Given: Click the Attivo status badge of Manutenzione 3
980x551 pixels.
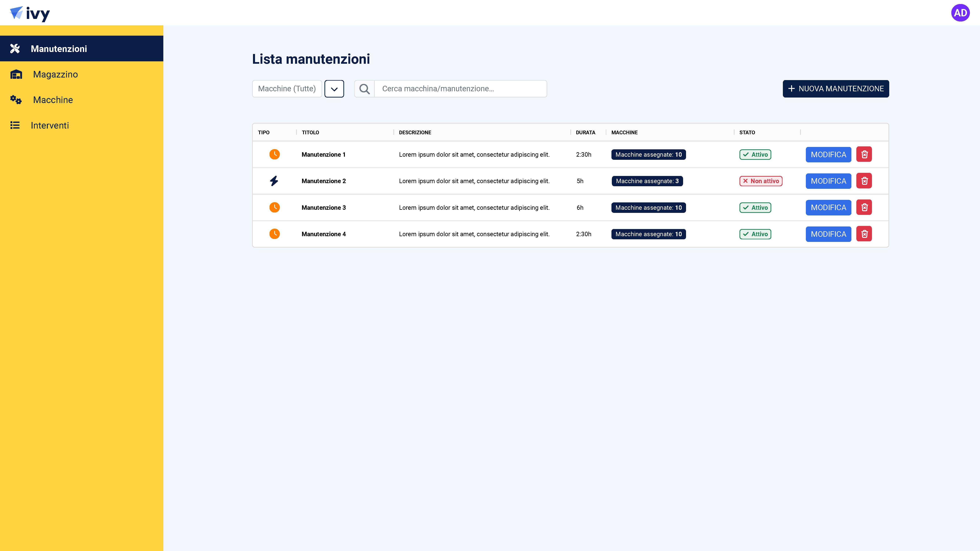Looking at the screenshot, I should click(x=755, y=208).
